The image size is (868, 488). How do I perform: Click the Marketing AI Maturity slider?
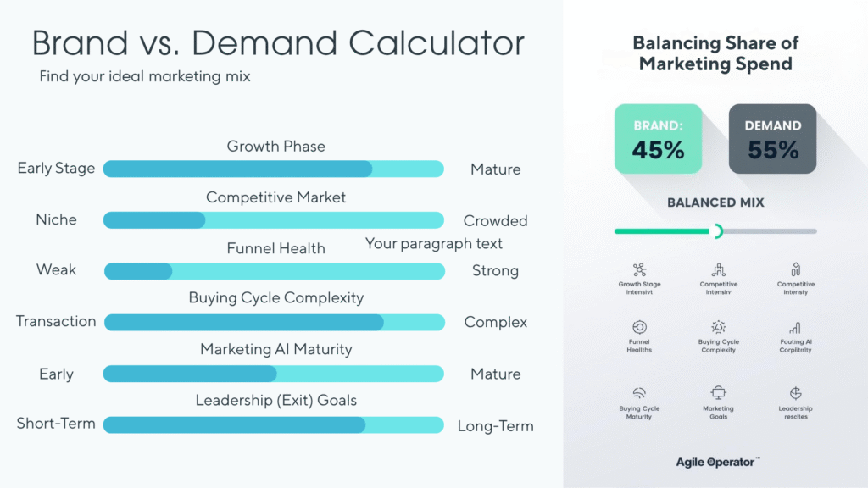[x=273, y=374]
